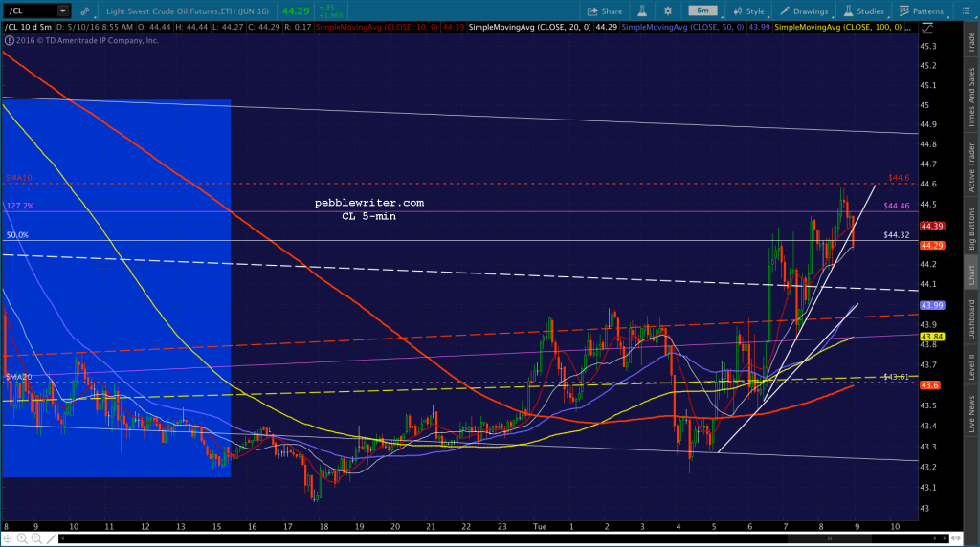Share the chart with the Share button
This screenshot has width=980, height=547.
[605, 11]
